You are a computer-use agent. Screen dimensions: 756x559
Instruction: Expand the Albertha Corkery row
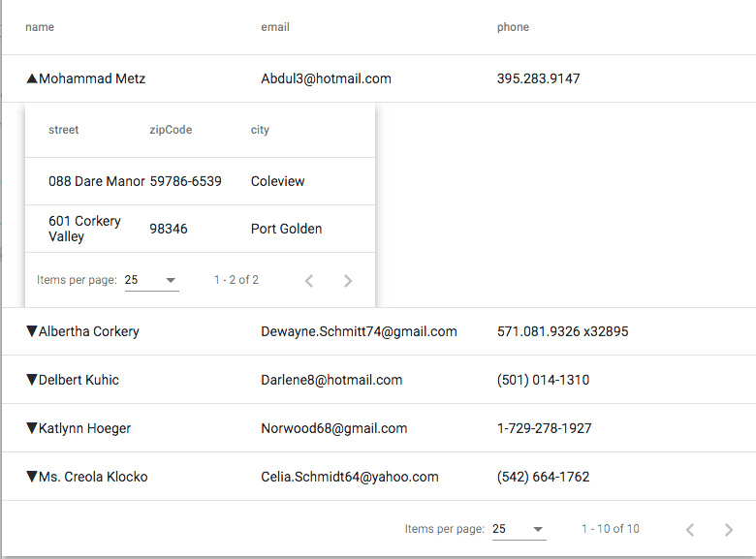point(32,331)
